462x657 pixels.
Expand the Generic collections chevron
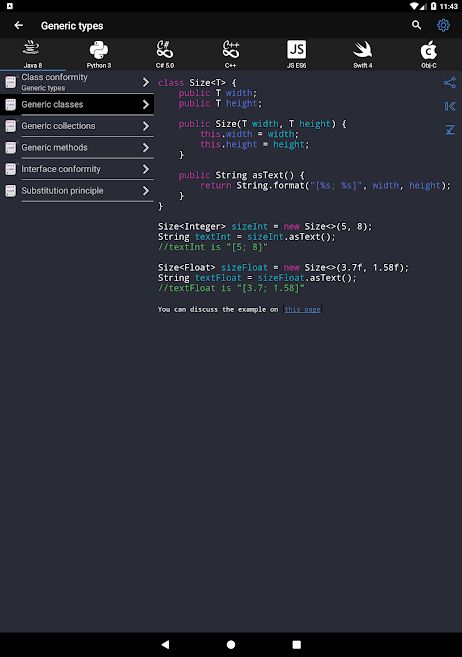tap(145, 126)
